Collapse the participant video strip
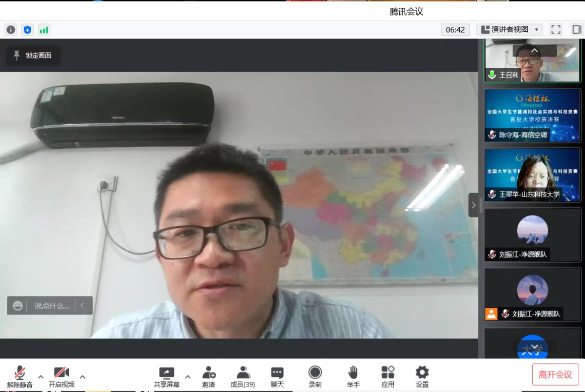The height and width of the screenshot is (392, 585). [x=473, y=205]
